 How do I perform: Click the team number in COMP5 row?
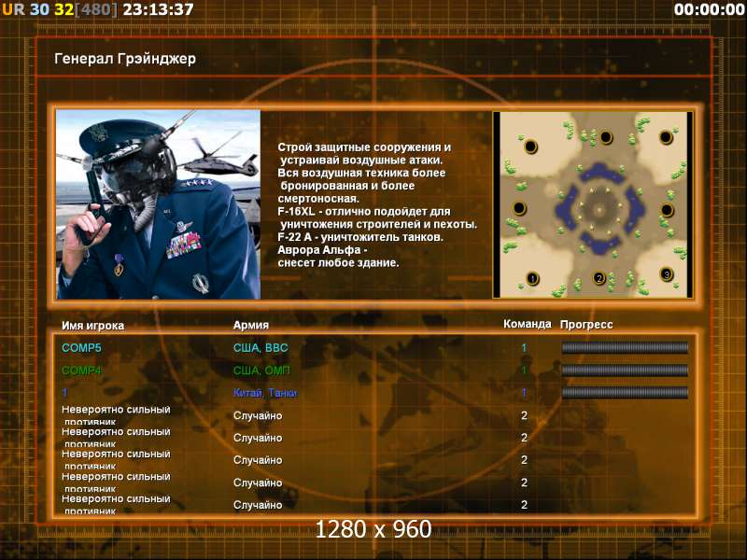point(524,348)
